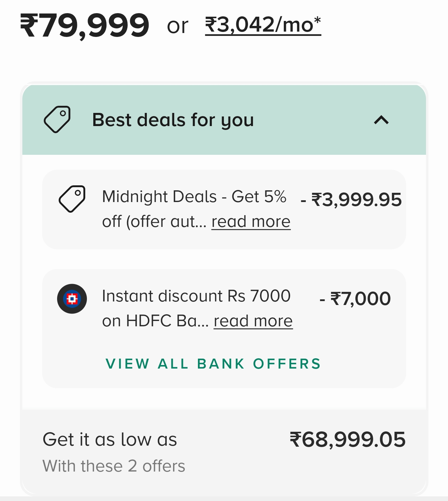448x501 pixels.
Task: View all bank offers
Action: click(213, 364)
